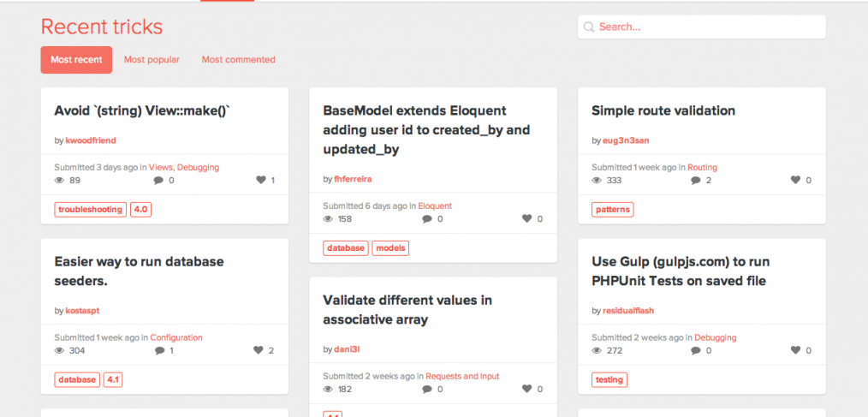
Task: Click comment bubble on database seeders card
Action: point(160,350)
